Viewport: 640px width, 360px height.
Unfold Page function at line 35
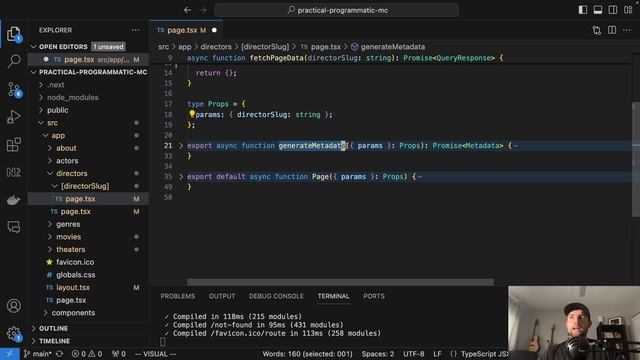pyautogui.click(x=181, y=177)
